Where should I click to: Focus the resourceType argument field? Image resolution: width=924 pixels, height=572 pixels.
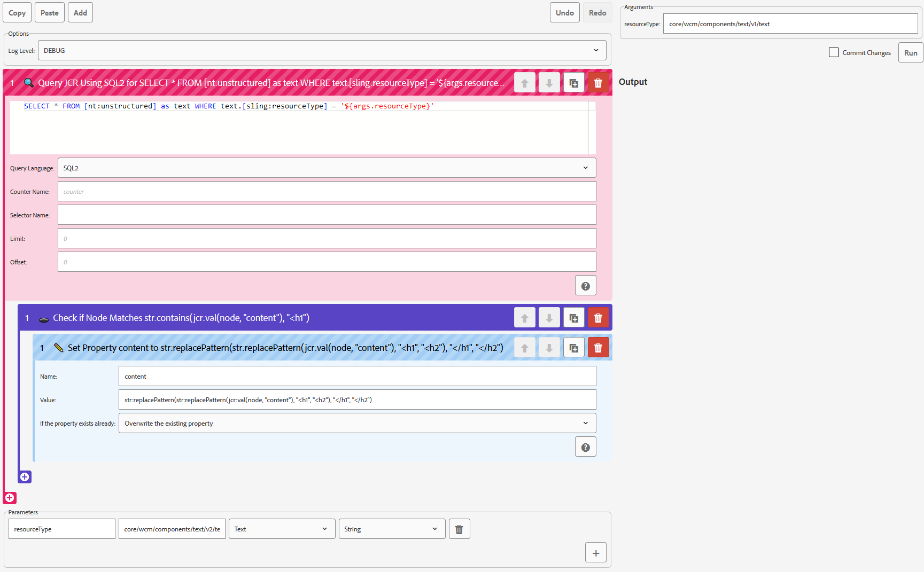click(790, 23)
